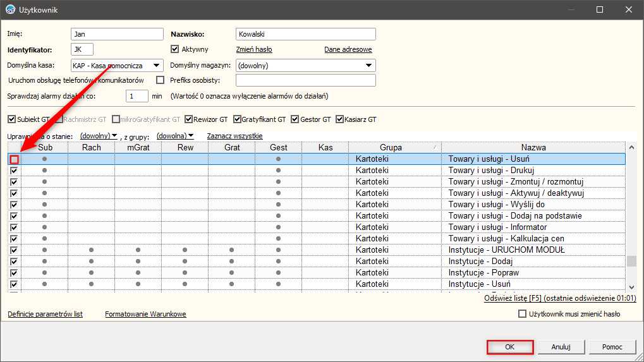Check the unchecked box for Towary i usługi - Usuń

(14, 160)
